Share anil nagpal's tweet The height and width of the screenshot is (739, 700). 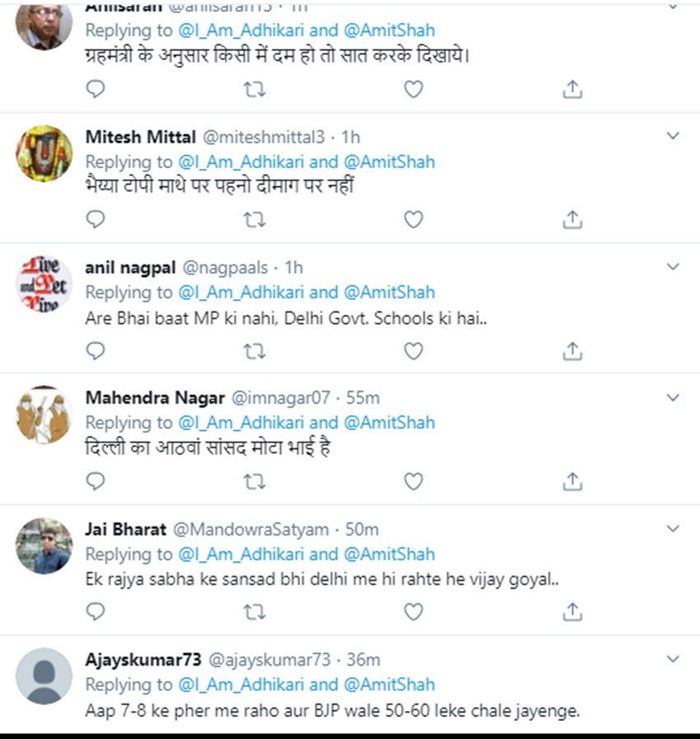[x=572, y=351]
